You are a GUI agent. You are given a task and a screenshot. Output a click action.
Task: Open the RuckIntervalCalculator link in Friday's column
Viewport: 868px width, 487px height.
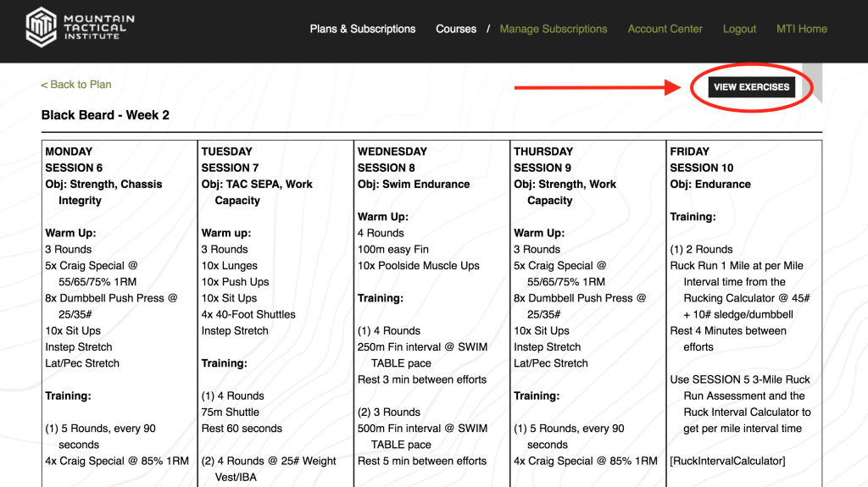tap(727, 461)
